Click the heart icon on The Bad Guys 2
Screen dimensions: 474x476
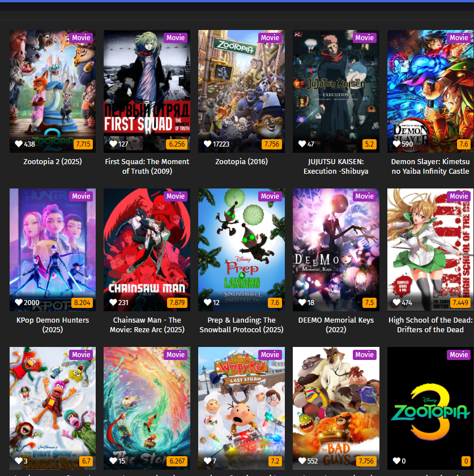(302, 461)
